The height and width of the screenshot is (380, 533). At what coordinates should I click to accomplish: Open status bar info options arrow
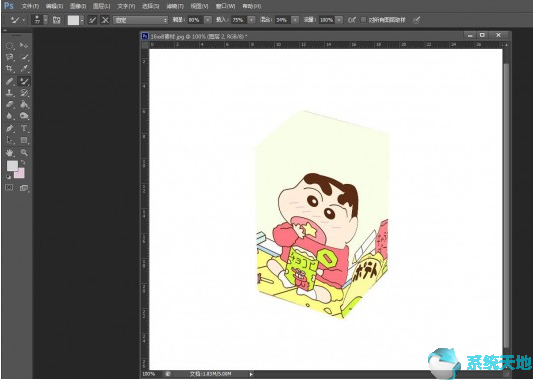click(x=251, y=374)
